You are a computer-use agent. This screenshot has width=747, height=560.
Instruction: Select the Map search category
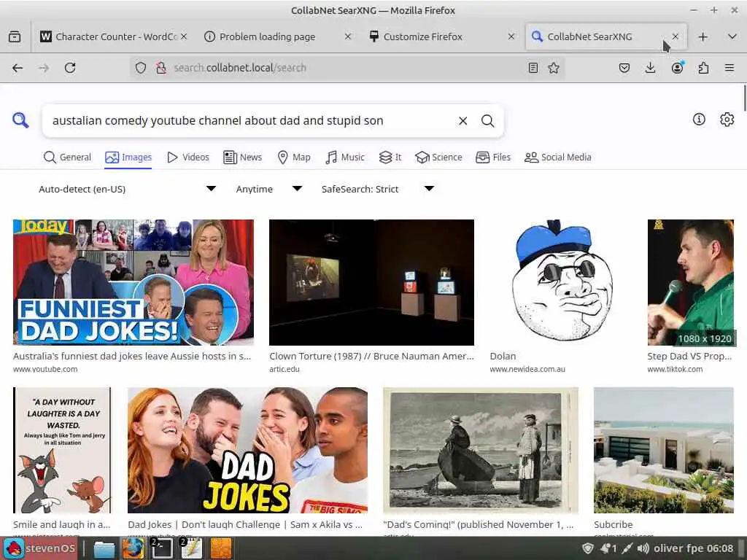[x=293, y=157]
